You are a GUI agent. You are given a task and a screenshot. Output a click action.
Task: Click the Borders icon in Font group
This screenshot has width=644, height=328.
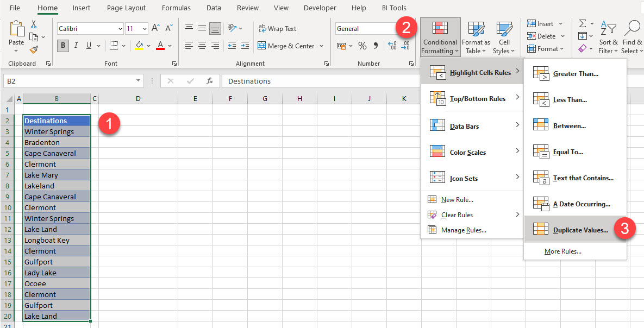click(113, 46)
